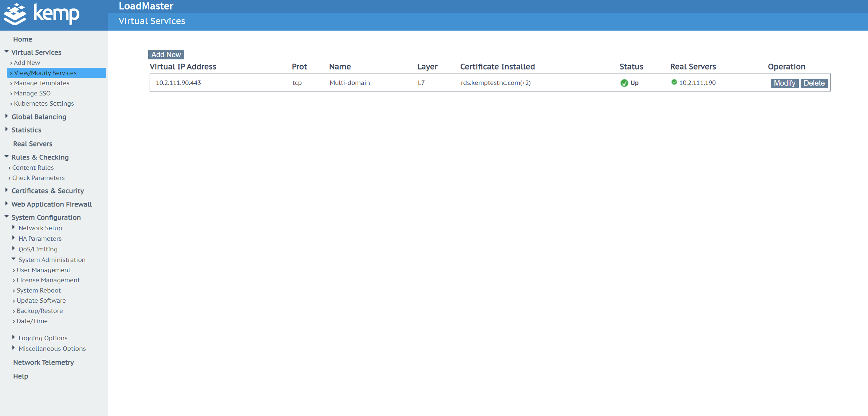Click the green check beside 10.2.111.190

pos(674,82)
